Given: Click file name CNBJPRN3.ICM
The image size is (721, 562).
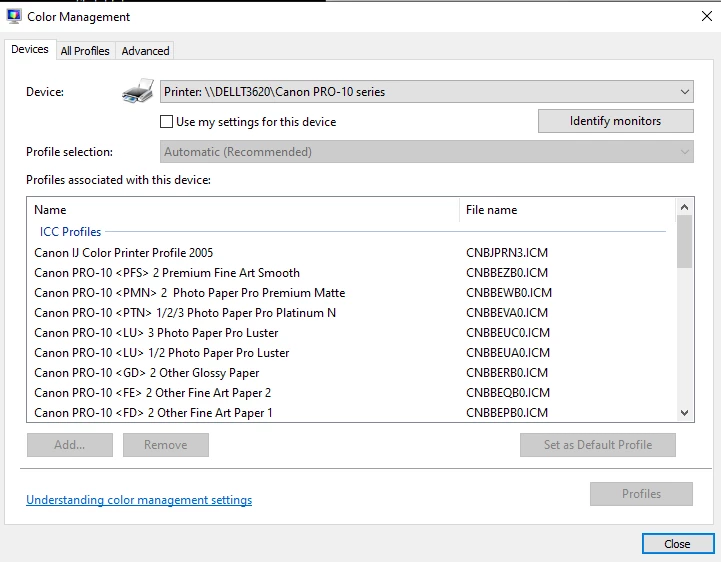Looking at the screenshot, I should 507,253.
